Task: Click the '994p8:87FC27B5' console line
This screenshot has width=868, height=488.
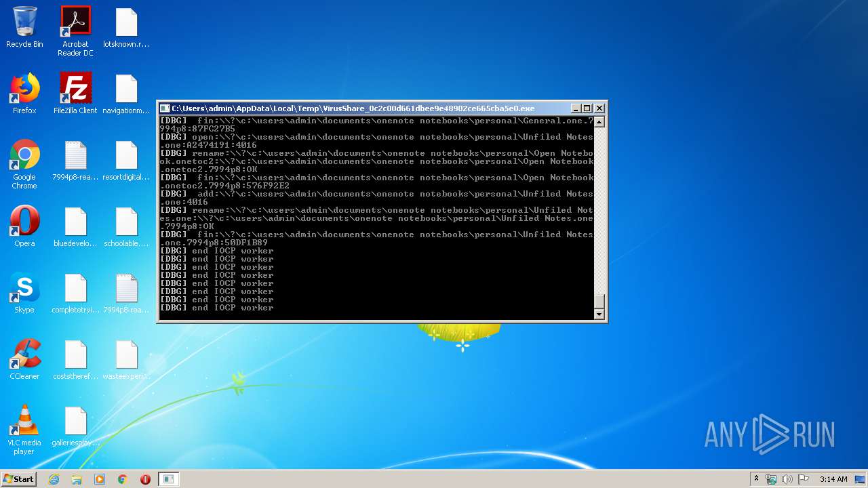Action: pos(197,129)
